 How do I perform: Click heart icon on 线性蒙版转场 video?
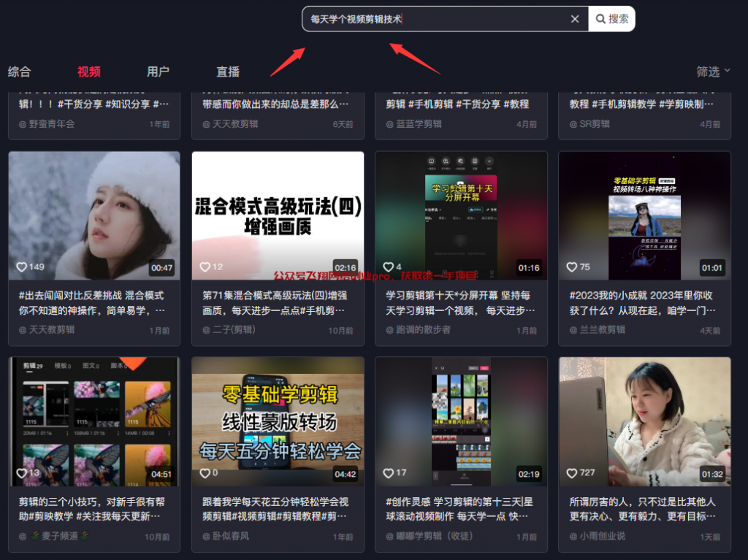pyautogui.click(x=205, y=473)
